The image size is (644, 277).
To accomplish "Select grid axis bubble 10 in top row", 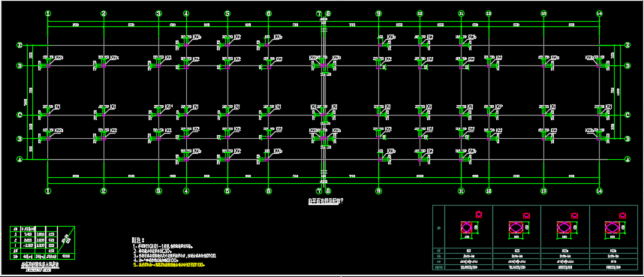I will click(x=420, y=14).
